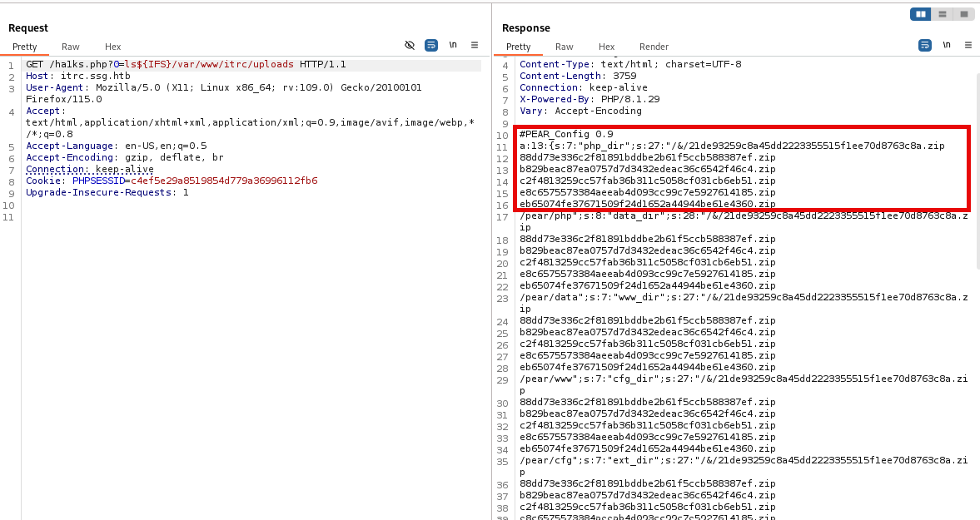Click the Accept-Encoding header line
The image size is (980, 520).
click(124, 158)
